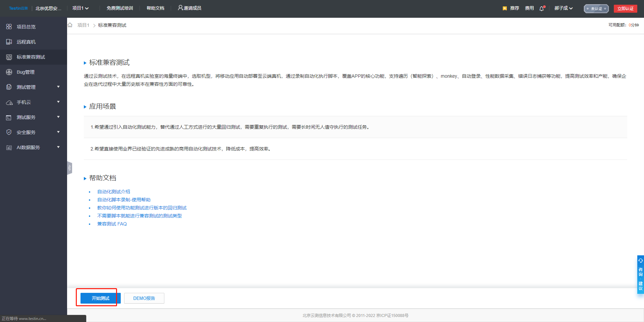Collapse the sidebar with the handle
644x322 pixels.
(69, 168)
